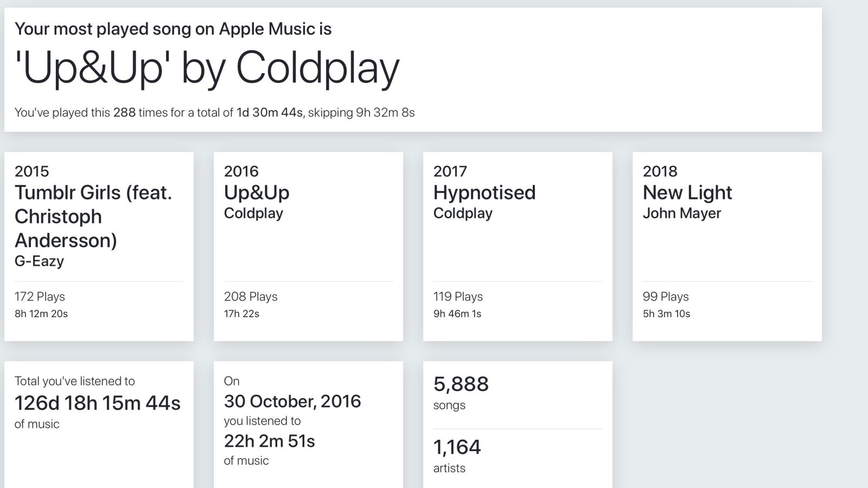Click the John Mayer artist name
This screenshot has width=868, height=488.
tap(681, 214)
